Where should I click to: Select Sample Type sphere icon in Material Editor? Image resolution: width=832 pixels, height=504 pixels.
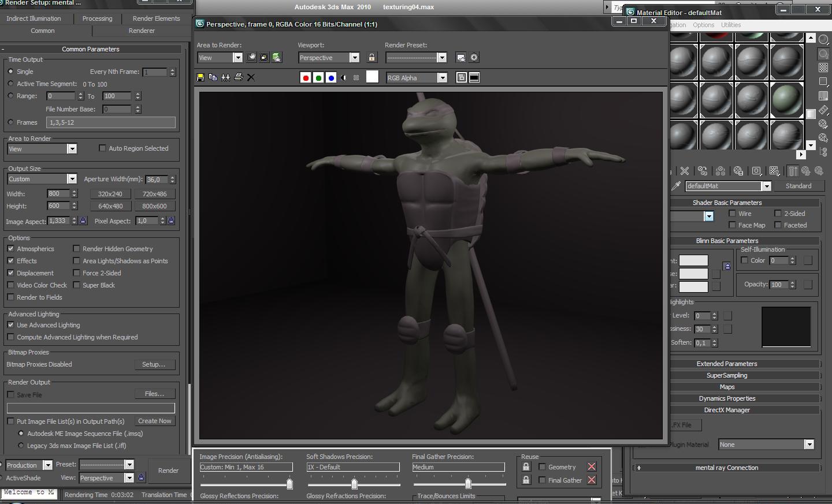click(824, 40)
